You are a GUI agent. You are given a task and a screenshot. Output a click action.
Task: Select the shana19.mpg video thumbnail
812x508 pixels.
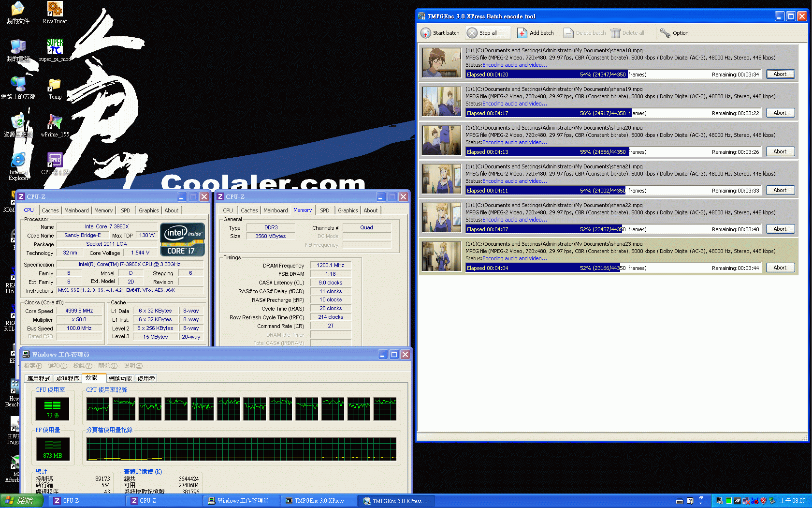(x=442, y=101)
